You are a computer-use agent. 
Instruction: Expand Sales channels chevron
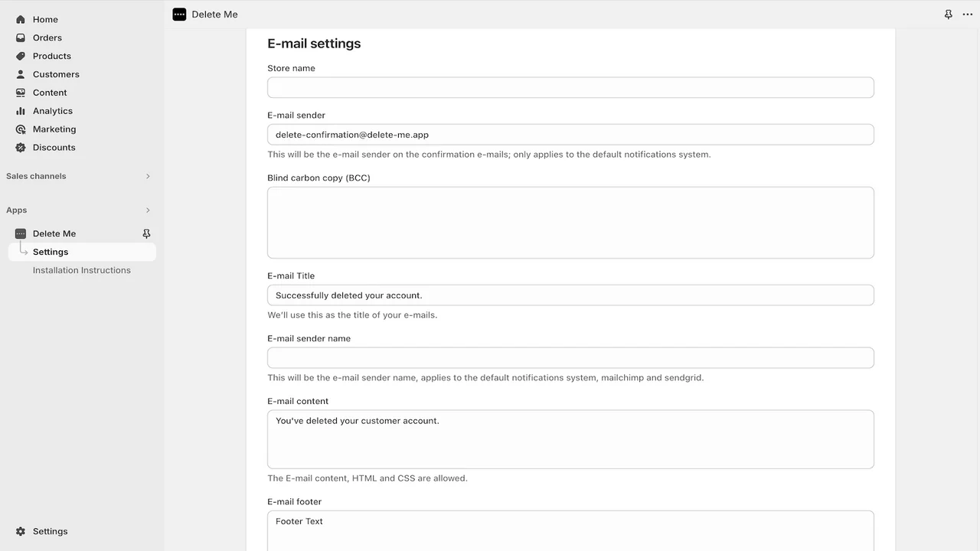click(148, 176)
